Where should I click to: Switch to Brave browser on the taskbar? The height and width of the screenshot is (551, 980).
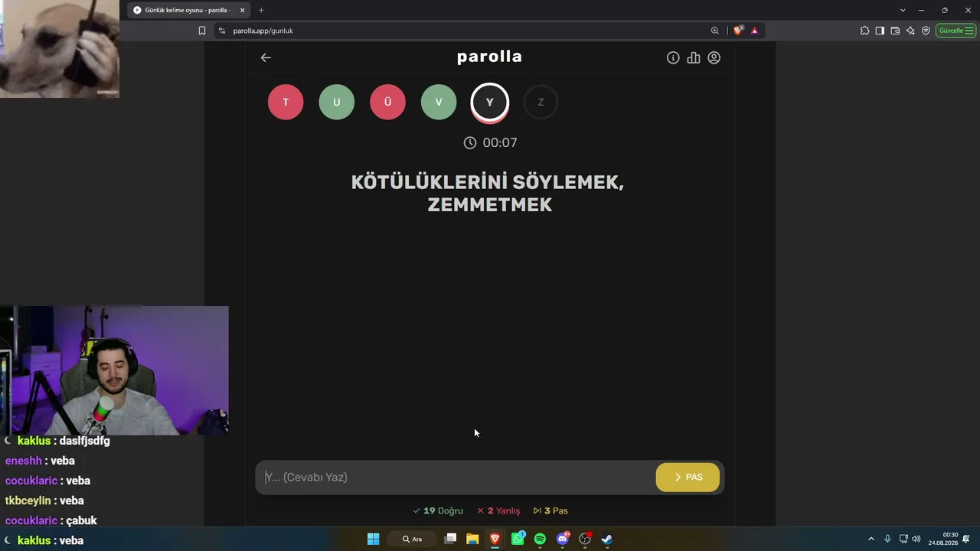pos(495,539)
